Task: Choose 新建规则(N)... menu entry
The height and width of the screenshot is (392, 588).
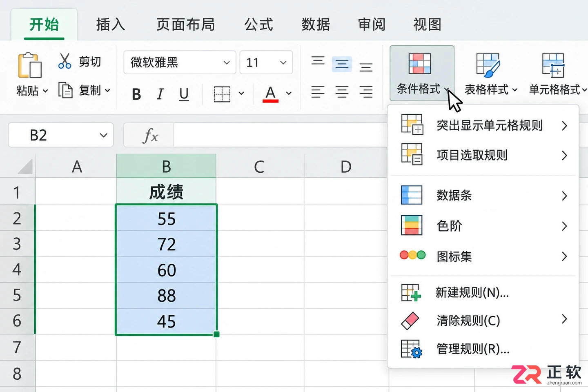Action: tap(483, 292)
